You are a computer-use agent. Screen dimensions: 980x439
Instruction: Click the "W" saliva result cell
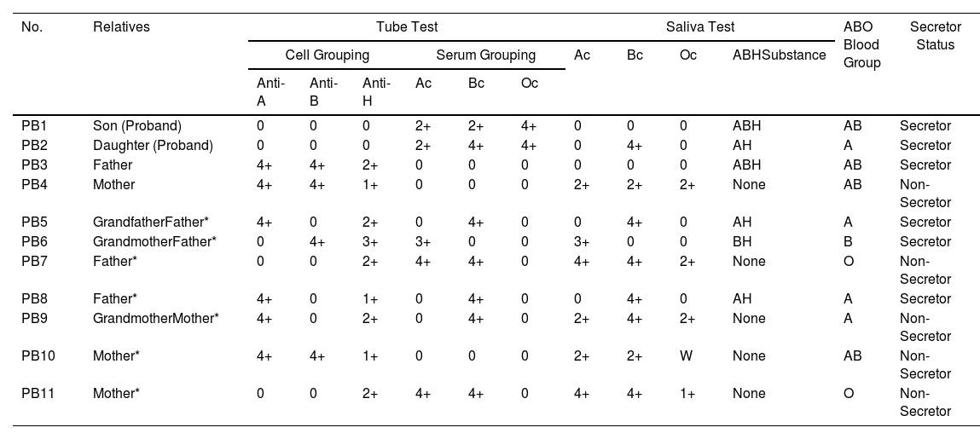(685, 355)
